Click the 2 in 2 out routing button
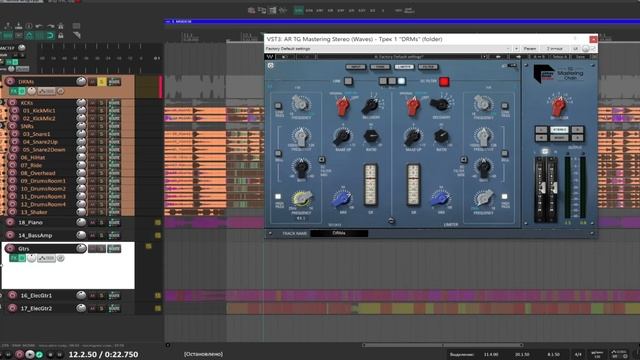The height and width of the screenshot is (360, 640). (x=555, y=49)
